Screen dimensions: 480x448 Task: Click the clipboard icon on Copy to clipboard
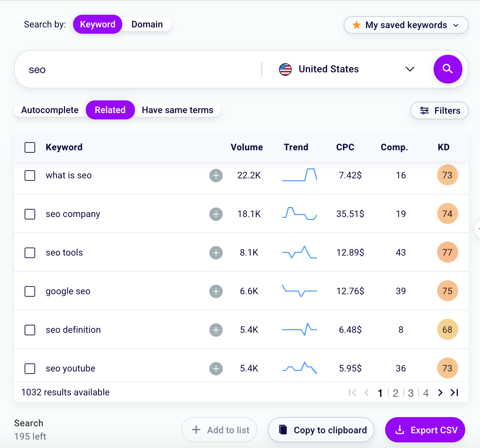[283, 429]
